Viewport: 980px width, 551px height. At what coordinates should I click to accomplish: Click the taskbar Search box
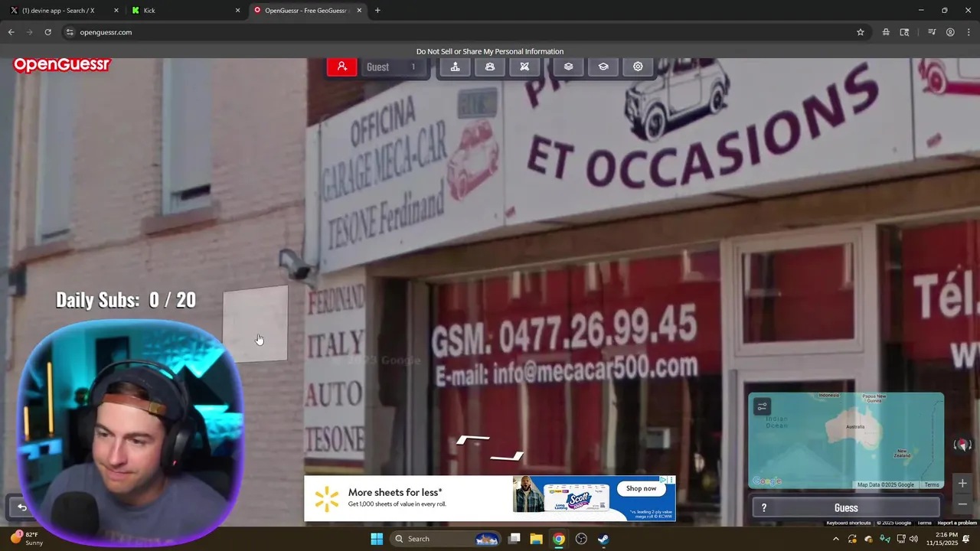(x=446, y=539)
